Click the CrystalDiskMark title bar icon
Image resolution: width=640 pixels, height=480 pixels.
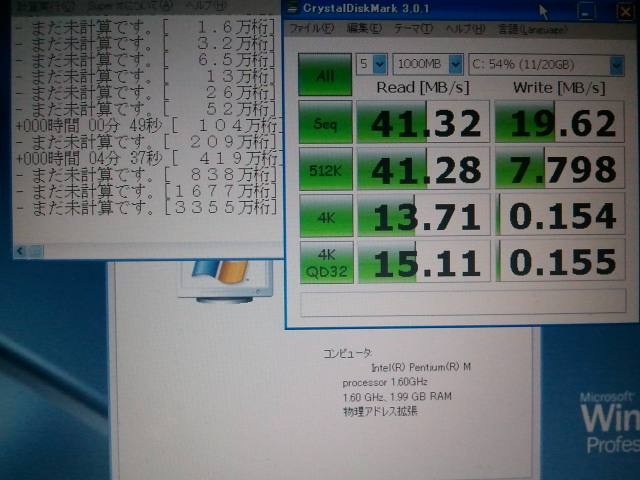point(292,8)
